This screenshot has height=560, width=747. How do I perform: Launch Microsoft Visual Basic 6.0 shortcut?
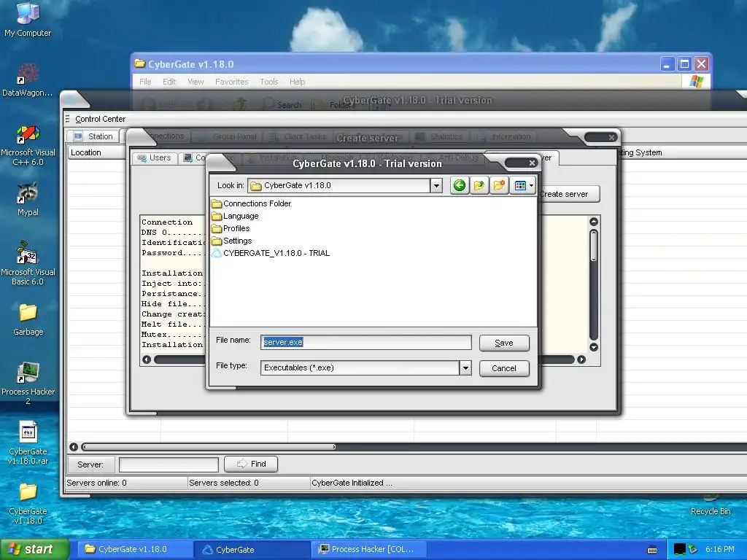(x=28, y=262)
